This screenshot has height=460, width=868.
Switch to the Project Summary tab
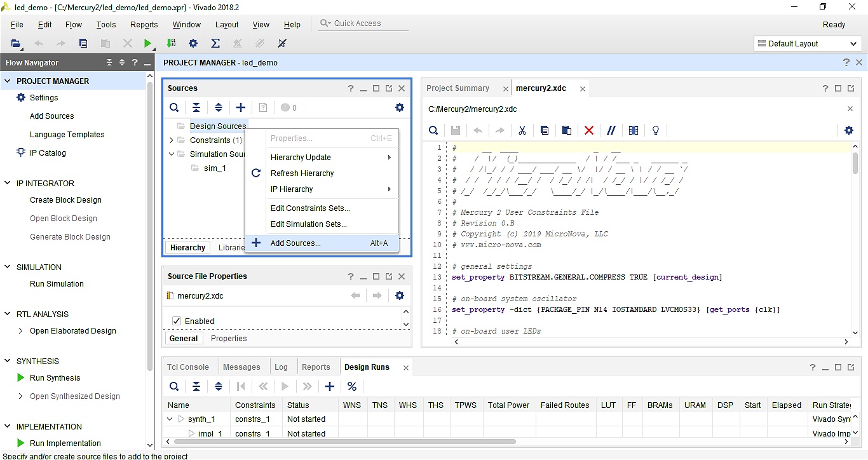coord(458,88)
